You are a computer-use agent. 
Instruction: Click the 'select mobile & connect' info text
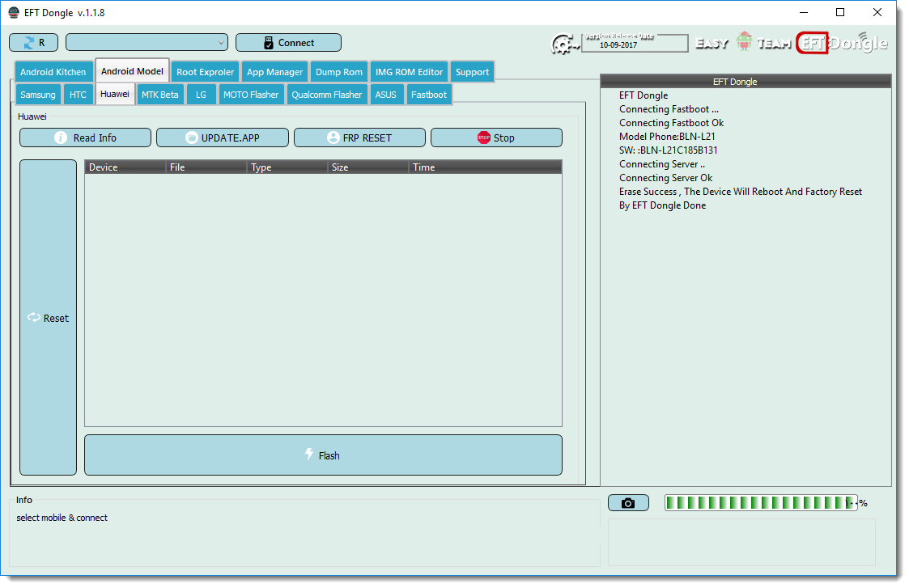click(x=62, y=518)
